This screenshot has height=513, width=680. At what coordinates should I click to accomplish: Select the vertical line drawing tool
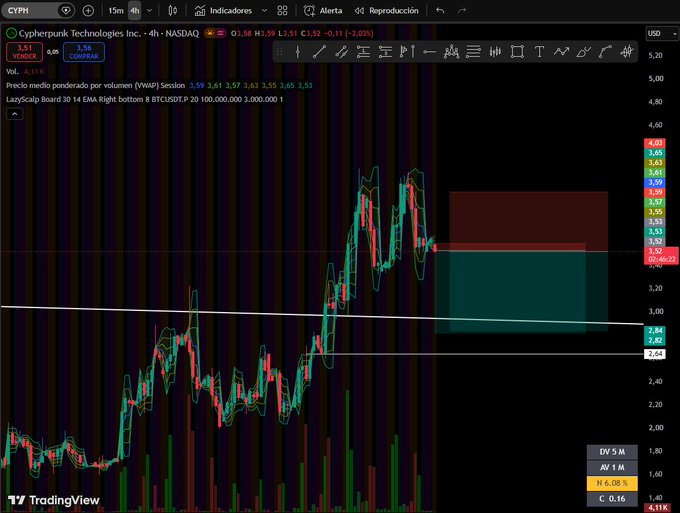298,52
